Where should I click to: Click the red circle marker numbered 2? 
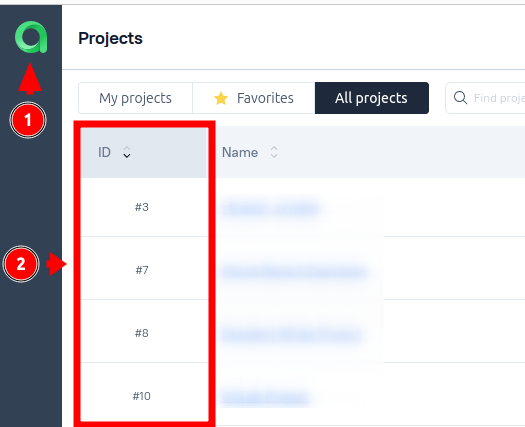tap(21, 264)
